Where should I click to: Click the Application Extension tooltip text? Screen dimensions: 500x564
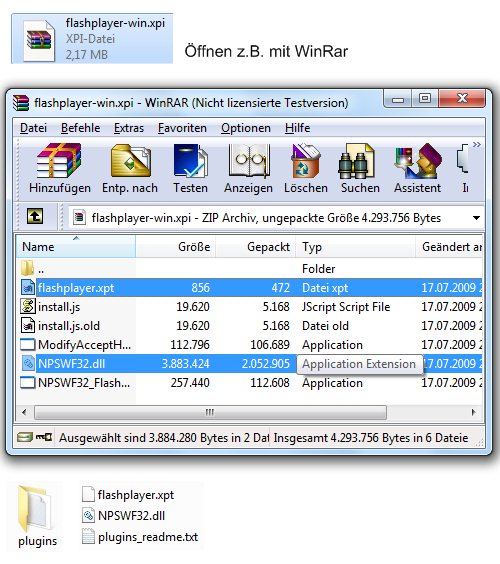point(359,364)
